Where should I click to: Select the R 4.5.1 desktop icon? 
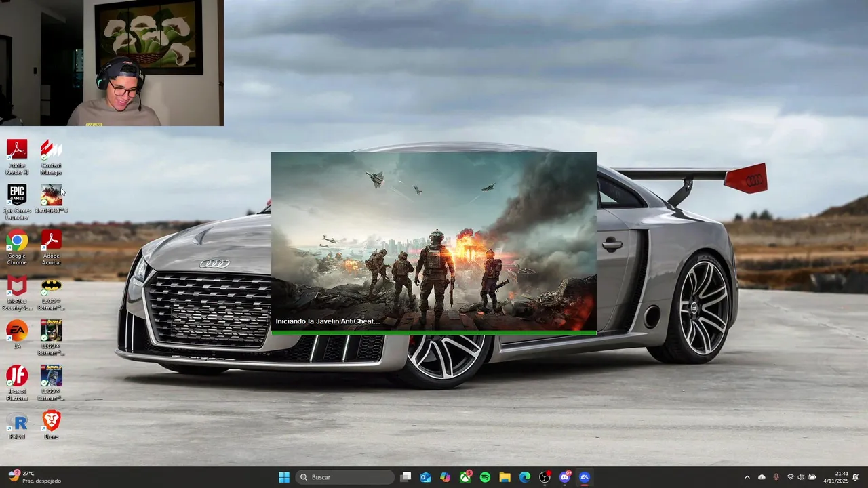point(17,426)
